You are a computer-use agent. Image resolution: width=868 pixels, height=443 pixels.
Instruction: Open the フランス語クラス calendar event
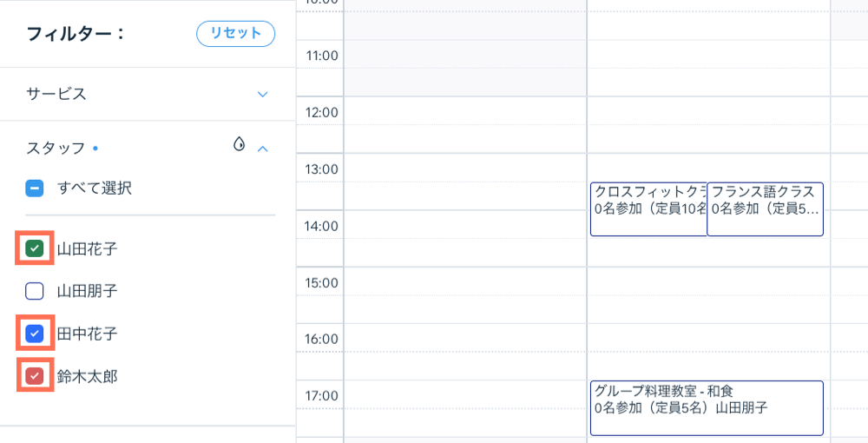pos(765,208)
